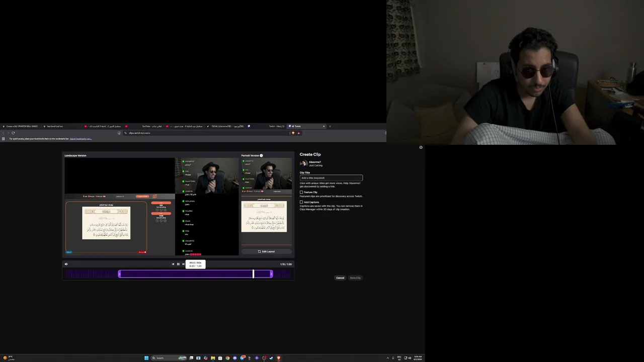Open the weather widget in taskbar
The height and width of the screenshot is (362, 644).
pos(9,358)
